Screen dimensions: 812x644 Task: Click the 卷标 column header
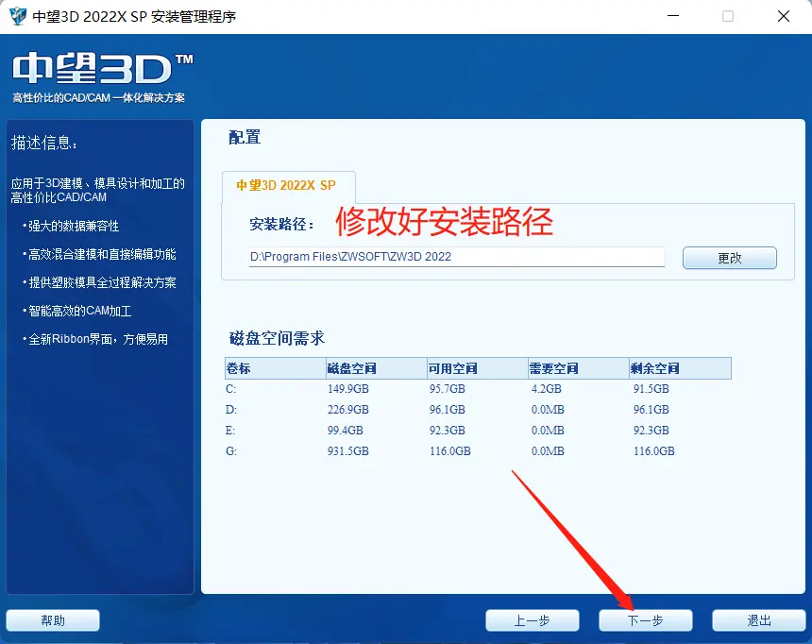pyautogui.click(x=276, y=368)
